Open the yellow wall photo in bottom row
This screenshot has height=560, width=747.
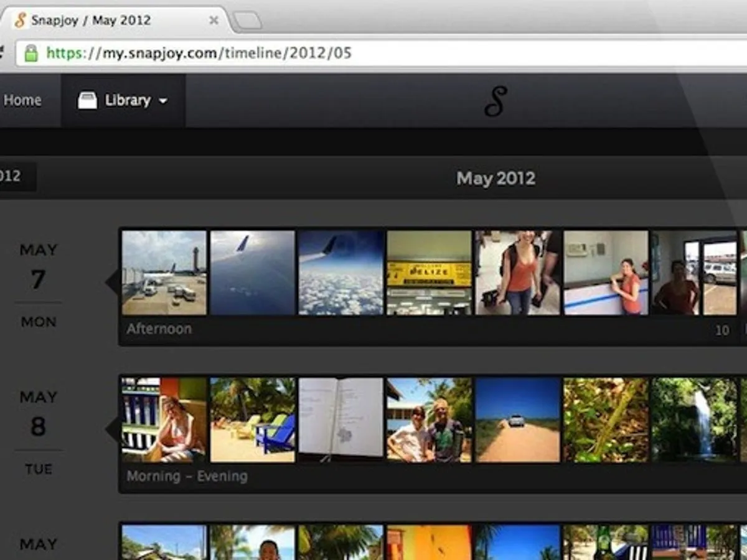pyautogui.click(x=430, y=543)
